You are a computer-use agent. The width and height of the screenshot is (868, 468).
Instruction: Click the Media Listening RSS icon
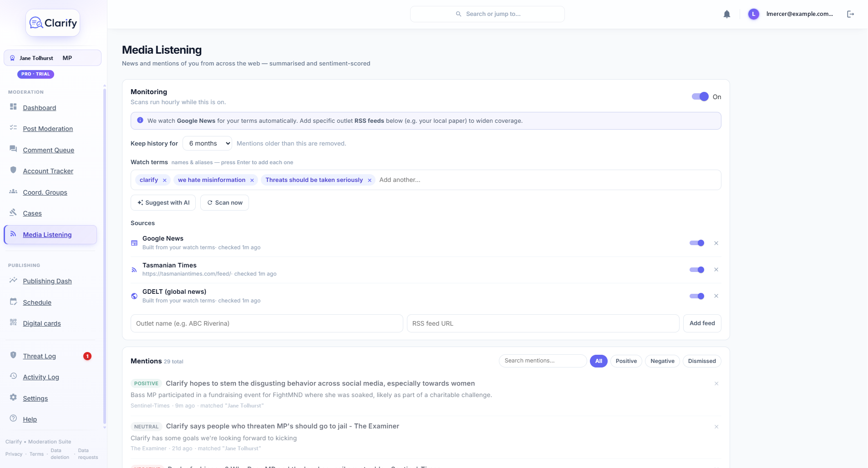click(x=13, y=234)
